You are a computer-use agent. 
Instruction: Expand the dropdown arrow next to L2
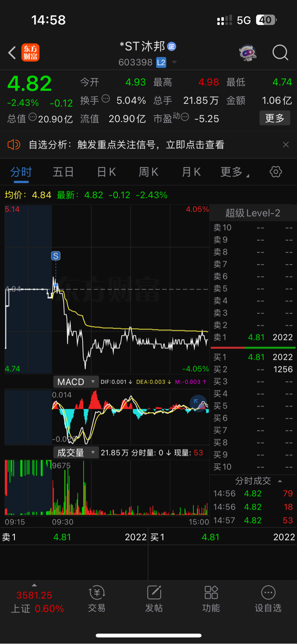174,62
